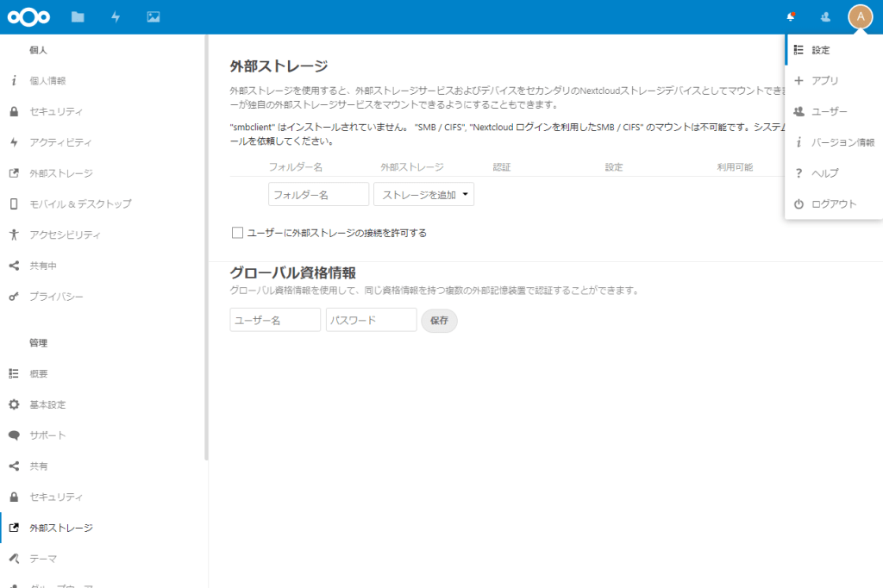Image resolution: width=883 pixels, height=588 pixels.
Task: Open the notifications bell
Action: pyautogui.click(x=791, y=17)
